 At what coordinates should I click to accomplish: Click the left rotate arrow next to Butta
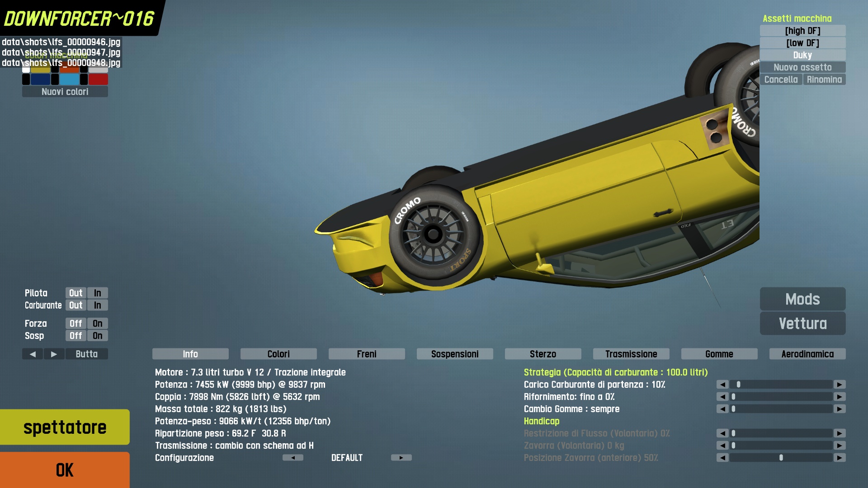(33, 354)
